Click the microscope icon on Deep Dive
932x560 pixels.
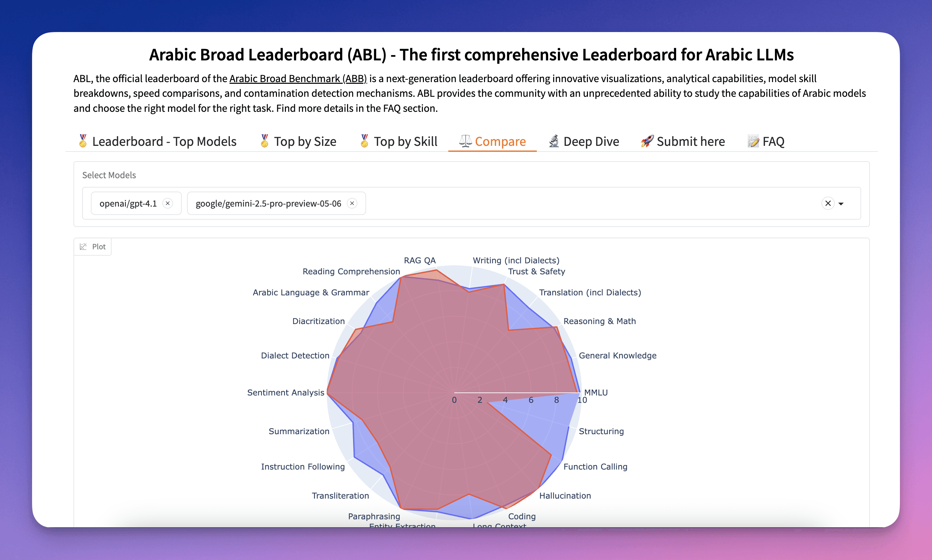click(x=554, y=141)
